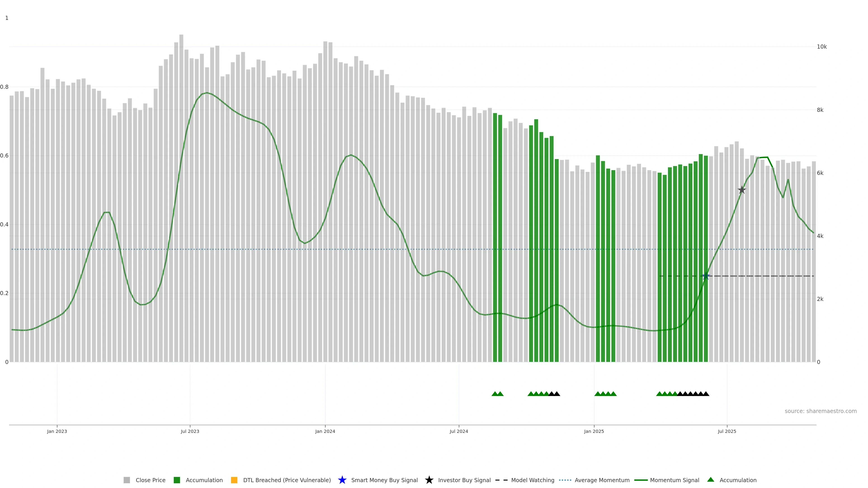Toggle Momentum Signal legend text
This screenshot has width=868, height=488.
pyautogui.click(x=674, y=480)
